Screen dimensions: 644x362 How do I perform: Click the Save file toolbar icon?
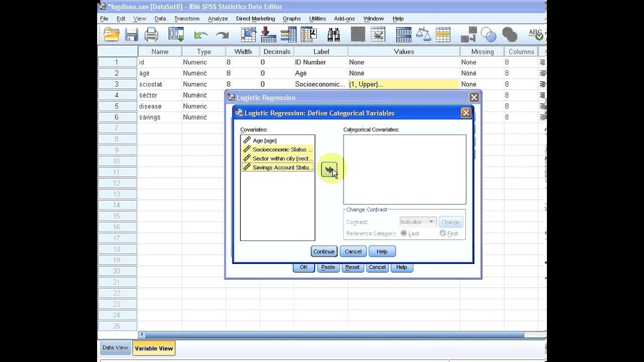pyautogui.click(x=131, y=34)
